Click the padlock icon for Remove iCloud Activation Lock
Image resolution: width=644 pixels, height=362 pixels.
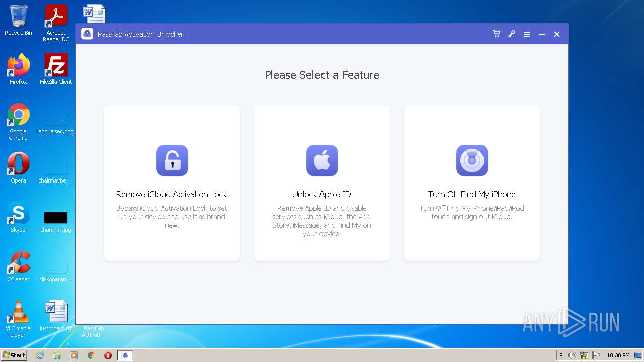point(172,161)
